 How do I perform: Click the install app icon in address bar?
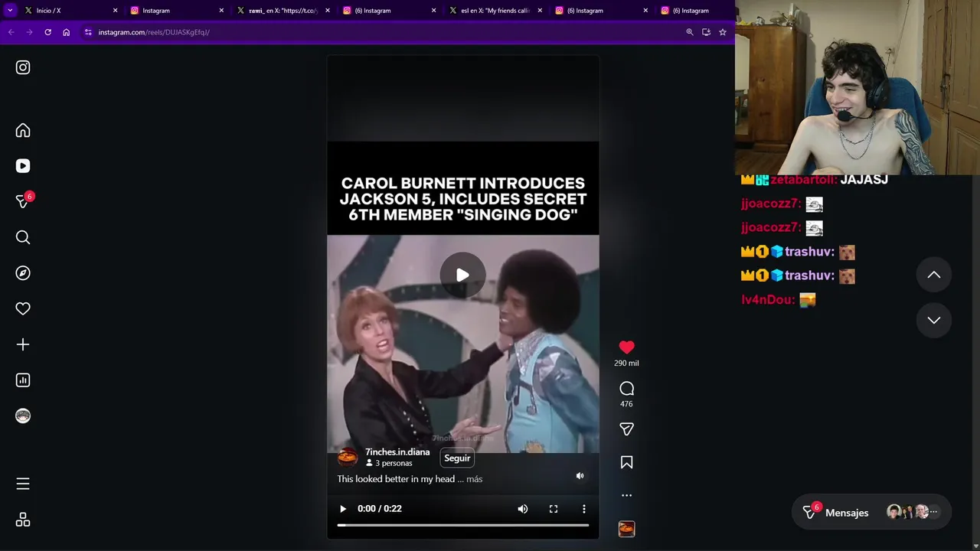pos(706,32)
